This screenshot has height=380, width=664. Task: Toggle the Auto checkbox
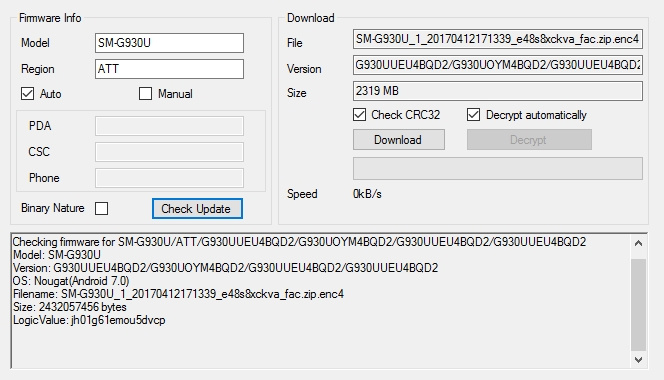click(28, 94)
